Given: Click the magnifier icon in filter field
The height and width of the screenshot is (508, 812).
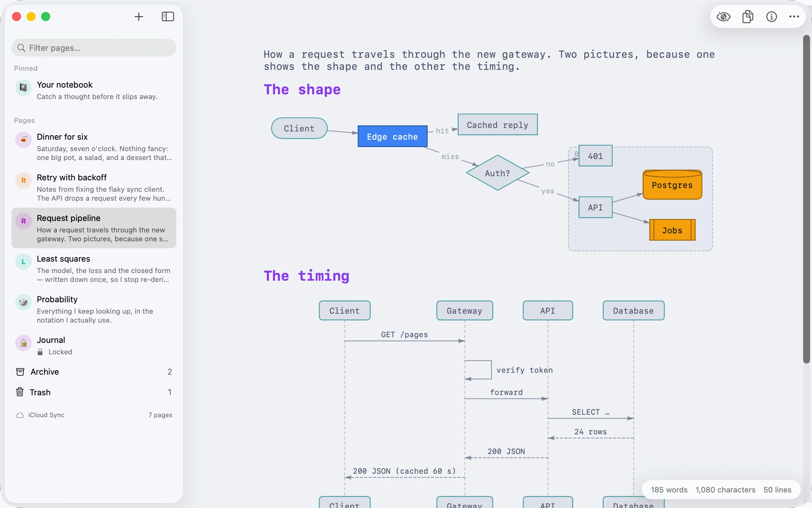Looking at the screenshot, I should [21, 48].
